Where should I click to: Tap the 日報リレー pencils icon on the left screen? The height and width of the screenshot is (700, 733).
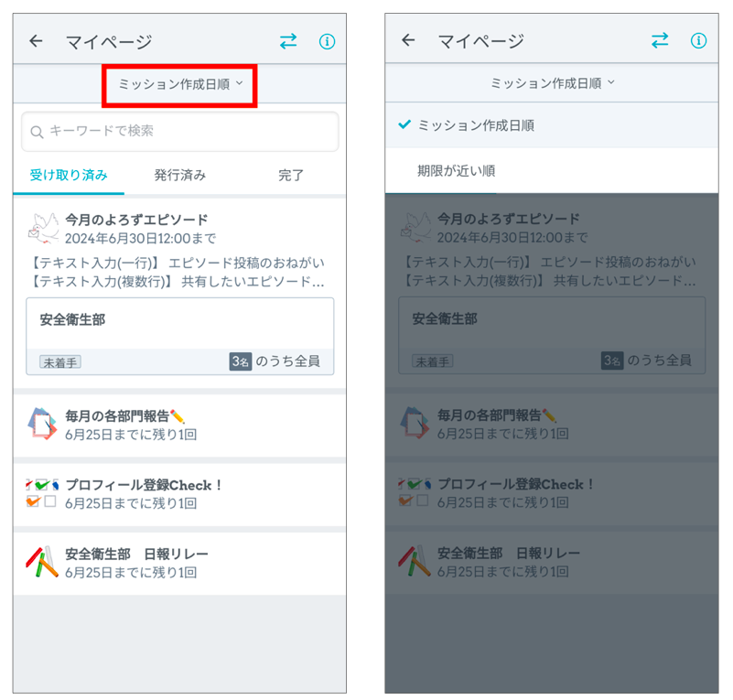(x=42, y=562)
